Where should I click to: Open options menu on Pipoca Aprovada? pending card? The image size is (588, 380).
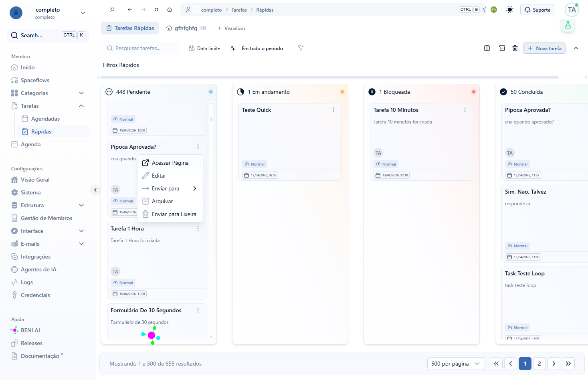(x=198, y=147)
